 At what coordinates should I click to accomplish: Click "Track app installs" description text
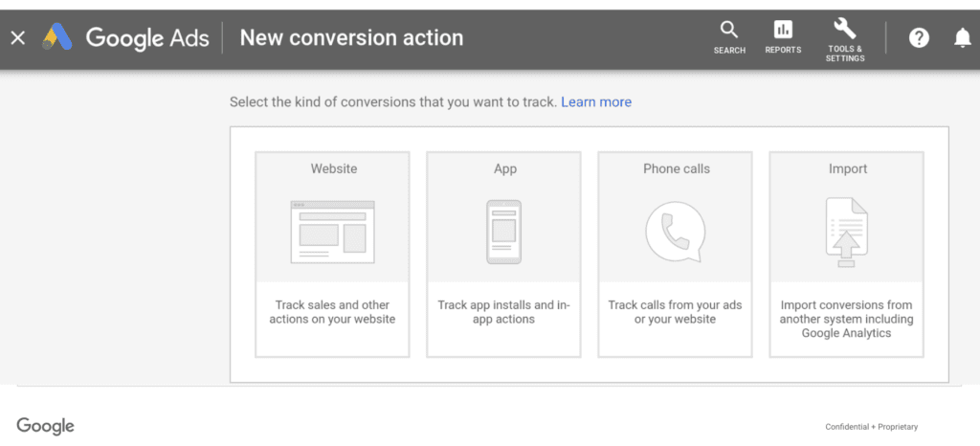coord(503,312)
